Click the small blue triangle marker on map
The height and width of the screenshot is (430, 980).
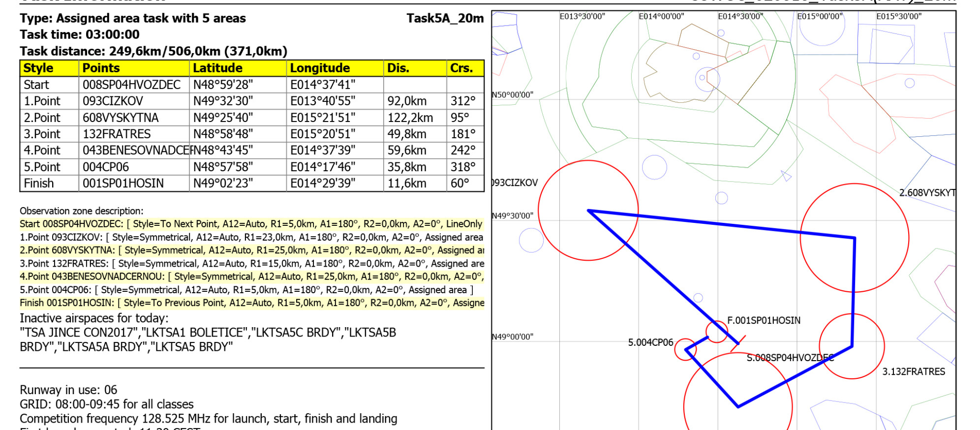pos(786,176)
